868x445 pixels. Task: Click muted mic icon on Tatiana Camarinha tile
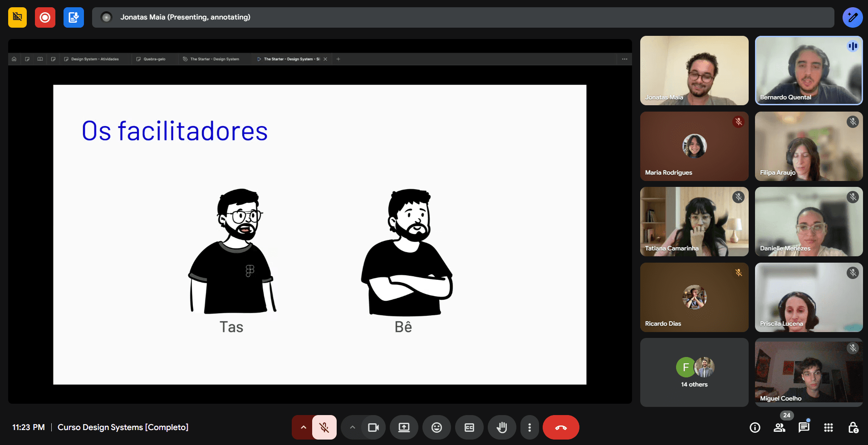(739, 197)
